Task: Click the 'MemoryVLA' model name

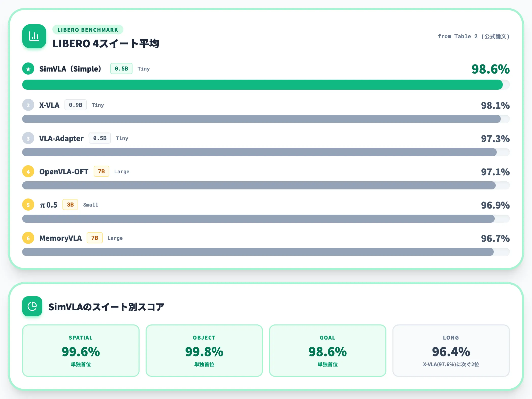Action: (61, 238)
